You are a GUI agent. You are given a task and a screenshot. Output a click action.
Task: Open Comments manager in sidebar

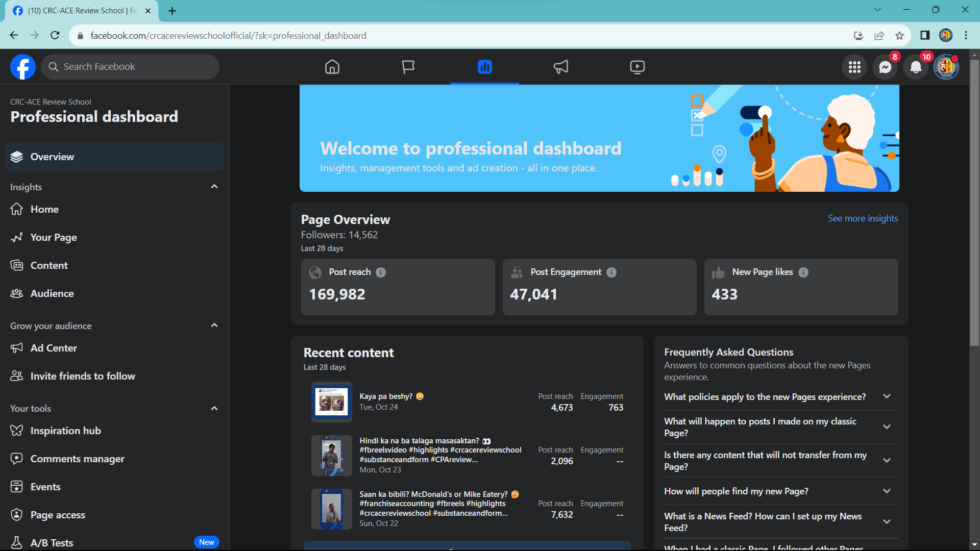(77, 459)
